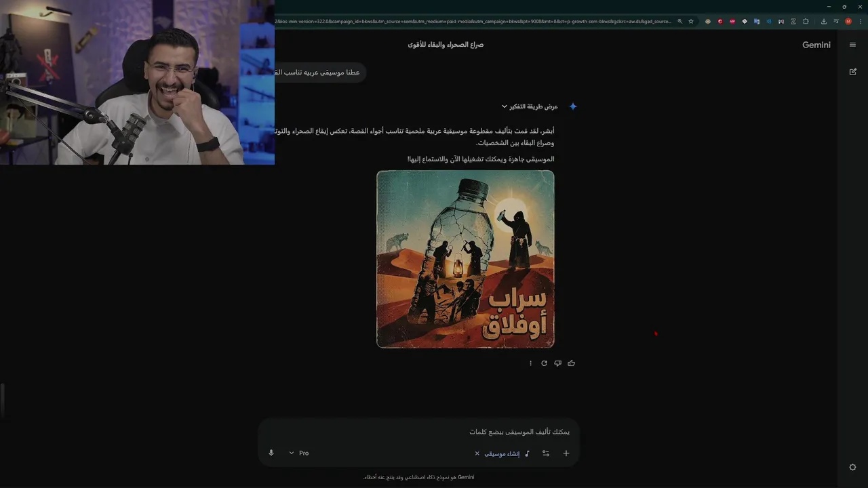
Task: Click the thumbs up icon under response
Action: pyautogui.click(x=571, y=363)
